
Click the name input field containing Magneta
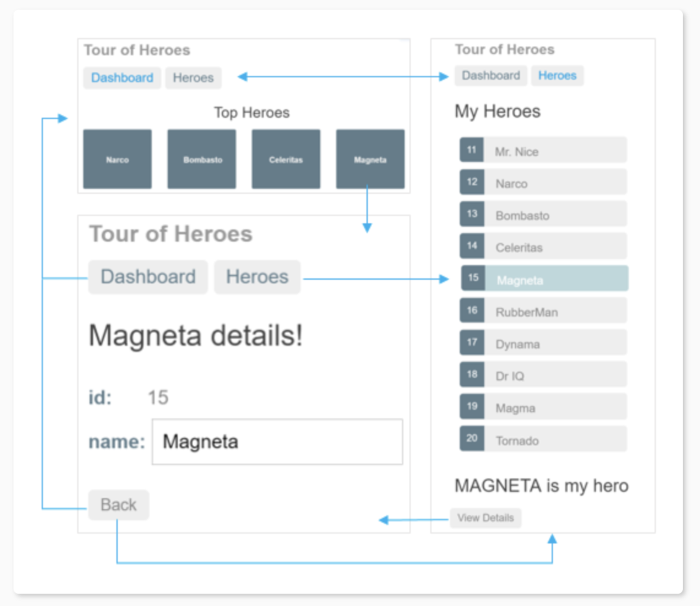pyautogui.click(x=277, y=442)
